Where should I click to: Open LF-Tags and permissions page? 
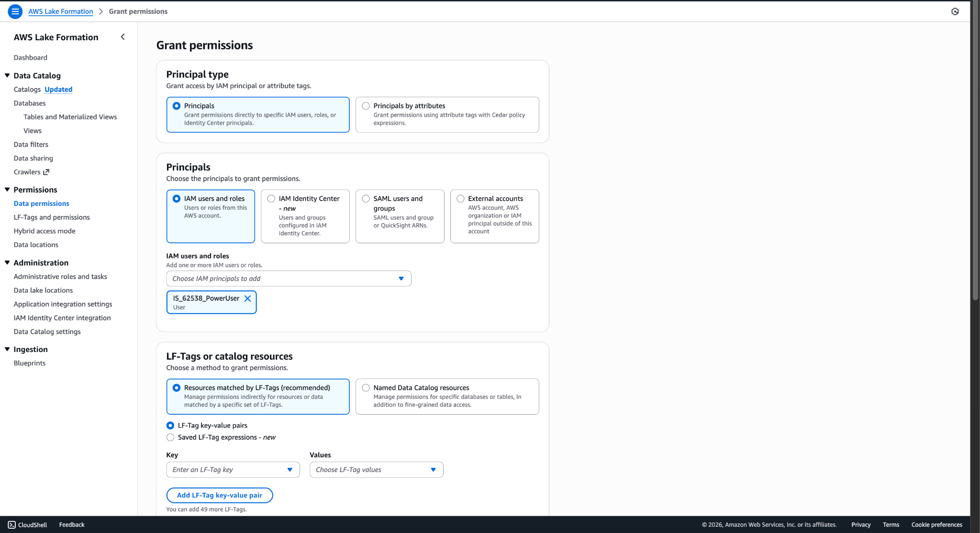click(52, 217)
